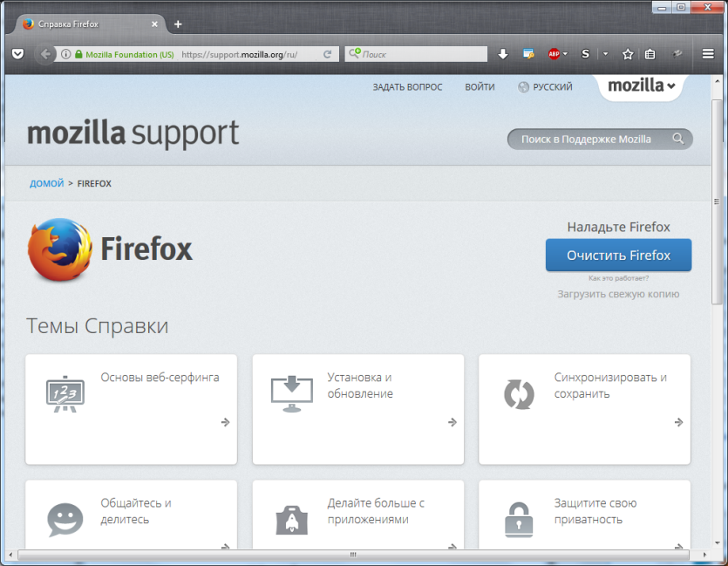This screenshot has width=728, height=566.
Task: Click the large Firefox logo
Action: click(60, 249)
